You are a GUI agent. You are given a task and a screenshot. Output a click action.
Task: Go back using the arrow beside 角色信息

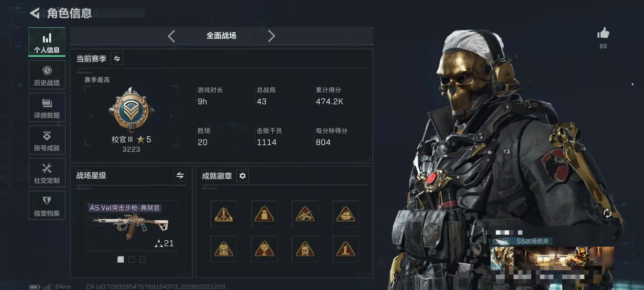pyautogui.click(x=34, y=13)
